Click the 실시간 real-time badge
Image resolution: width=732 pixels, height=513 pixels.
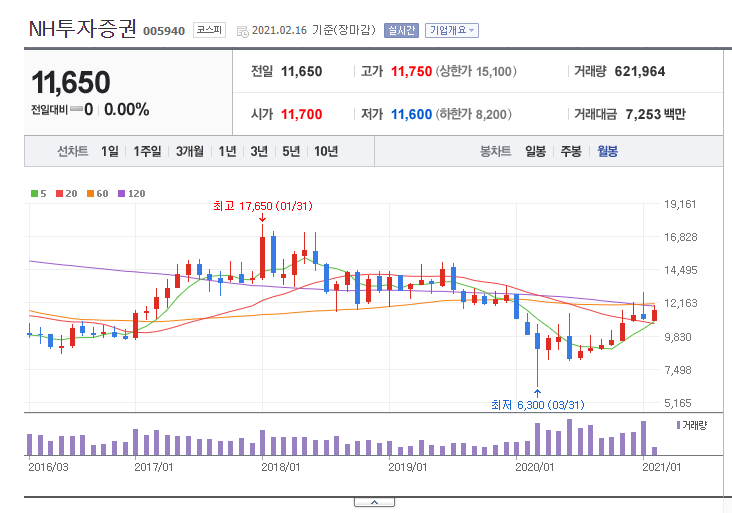pos(401,30)
